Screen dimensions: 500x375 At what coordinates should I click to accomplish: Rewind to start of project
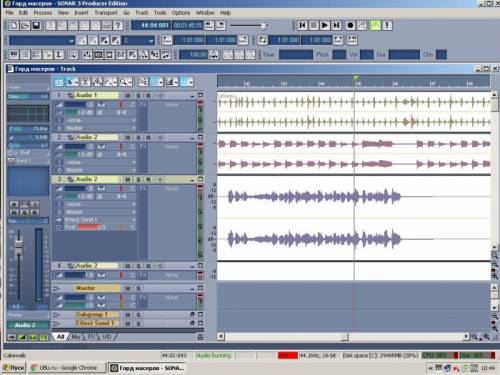click(x=302, y=25)
